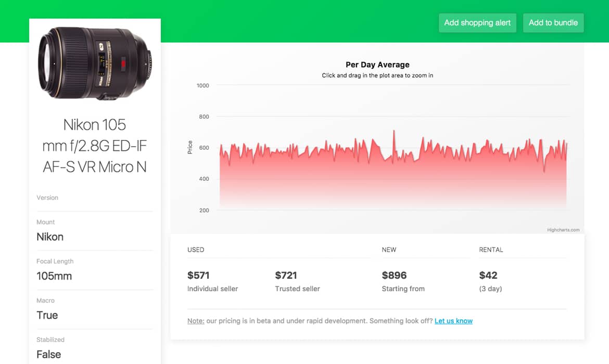
Task: Click the Per Day Average chart title
Action: pos(377,65)
